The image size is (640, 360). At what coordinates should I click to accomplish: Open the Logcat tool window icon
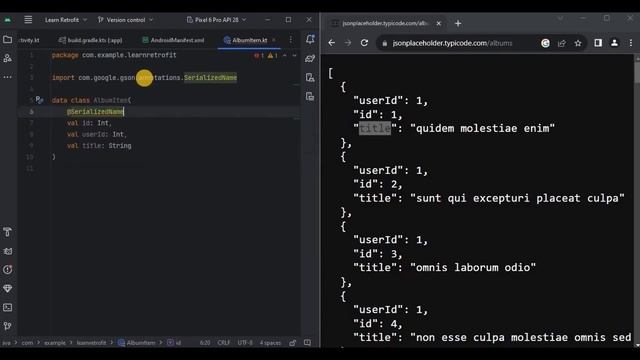tap(7, 251)
